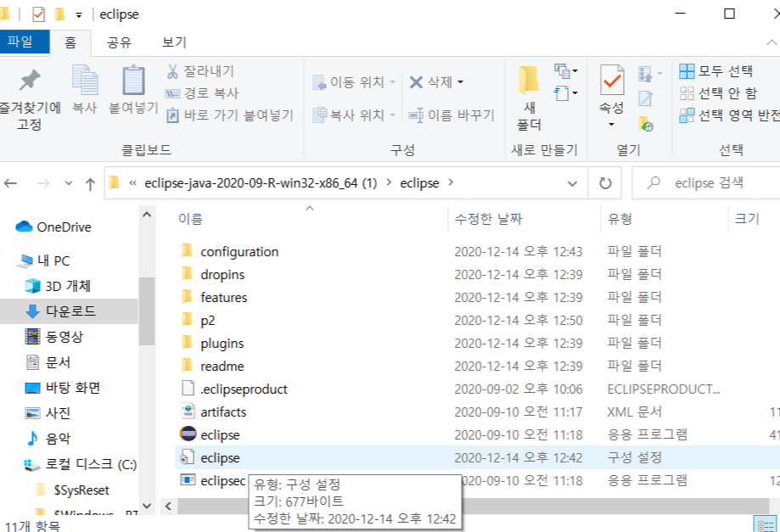
Task: Click the History icon in 열기 group
Action: [x=646, y=123]
